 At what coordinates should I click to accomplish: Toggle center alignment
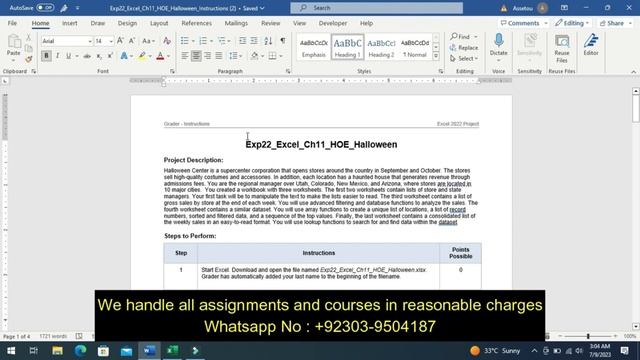click(x=196, y=56)
